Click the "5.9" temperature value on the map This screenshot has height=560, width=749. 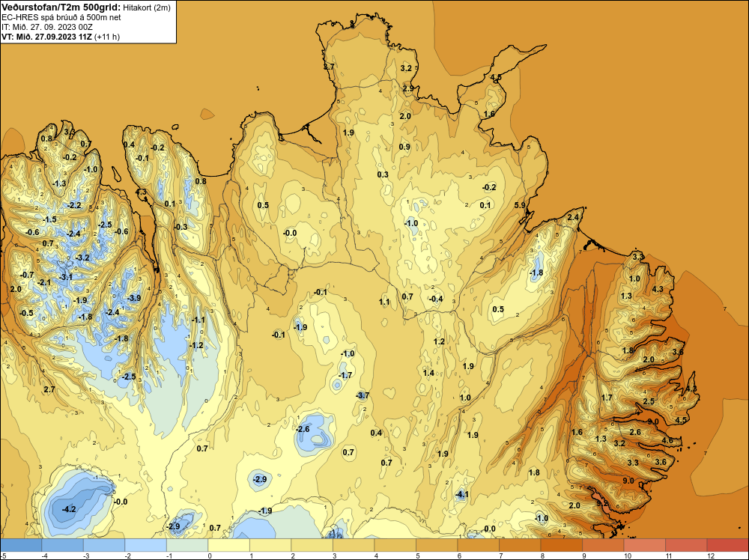pyautogui.click(x=520, y=205)
